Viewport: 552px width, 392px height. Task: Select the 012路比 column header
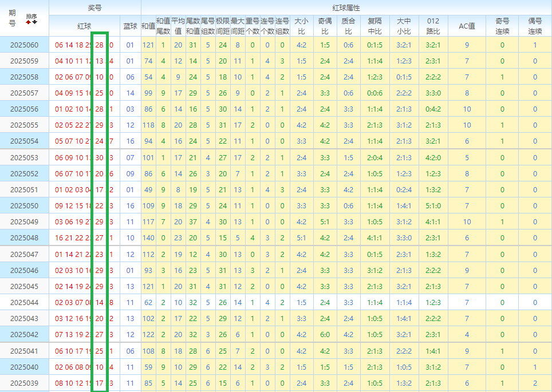433,26
